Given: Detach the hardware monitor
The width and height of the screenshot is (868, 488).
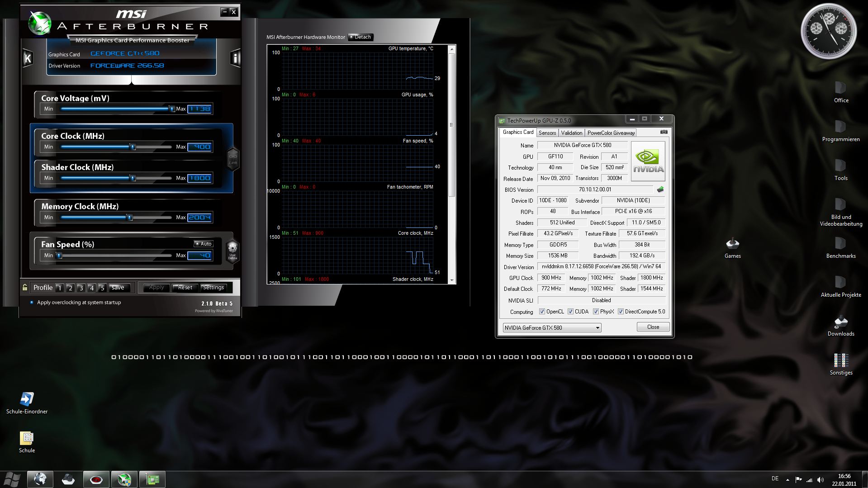Looking at the screenshot, I should tap(360, 37).
